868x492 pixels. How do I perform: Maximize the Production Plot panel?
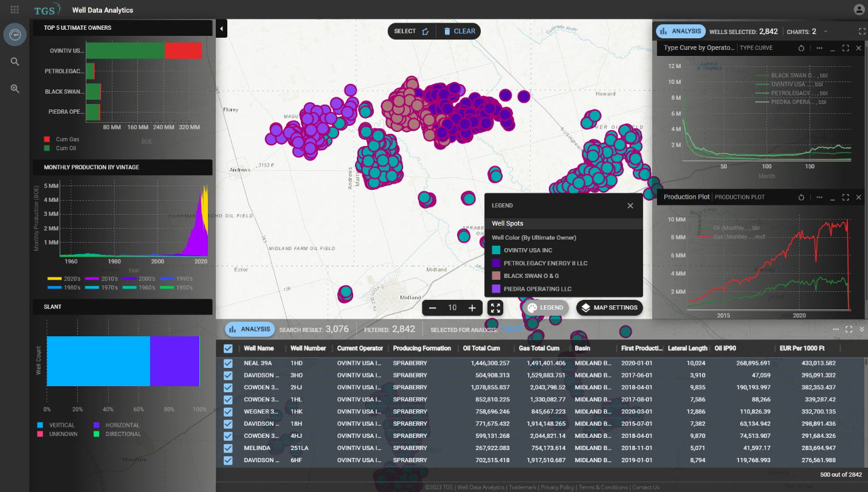click(x=845, y=196)
